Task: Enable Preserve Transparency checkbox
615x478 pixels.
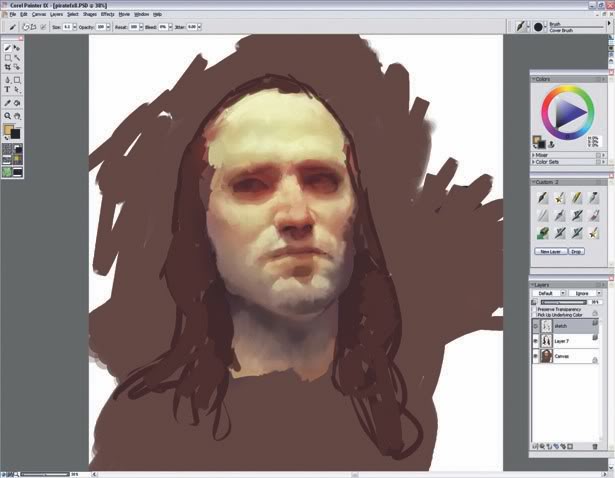Action: click(534, 309)
